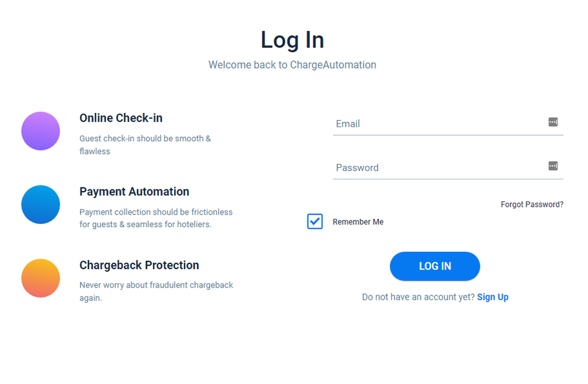Uncheck the Remember Me checkbox
The height and width of the screenshot is (384, 588).
tap(315, 221)
